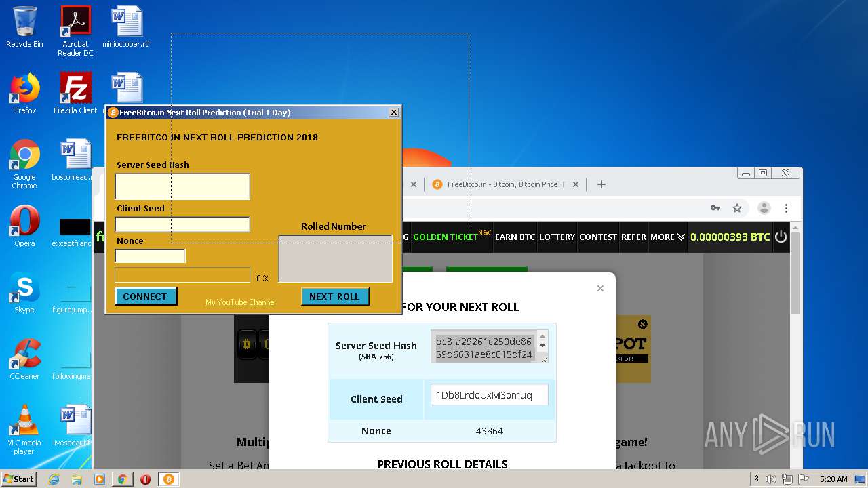Open the Recycle Bin desktop icon
Screen dimensions: 868x488
[24, 27]
